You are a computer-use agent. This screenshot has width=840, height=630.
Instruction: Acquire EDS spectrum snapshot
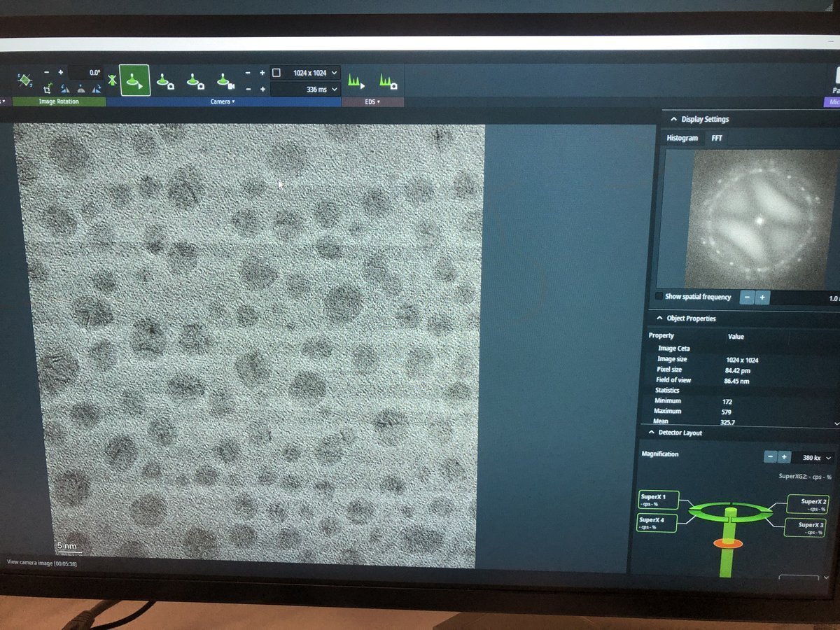click(x=388, y=82)
